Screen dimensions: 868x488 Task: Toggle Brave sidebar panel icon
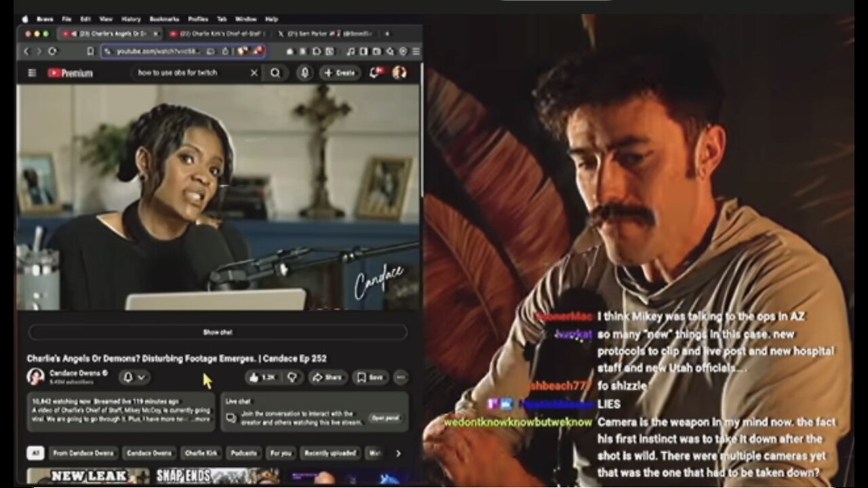(364, 52)
